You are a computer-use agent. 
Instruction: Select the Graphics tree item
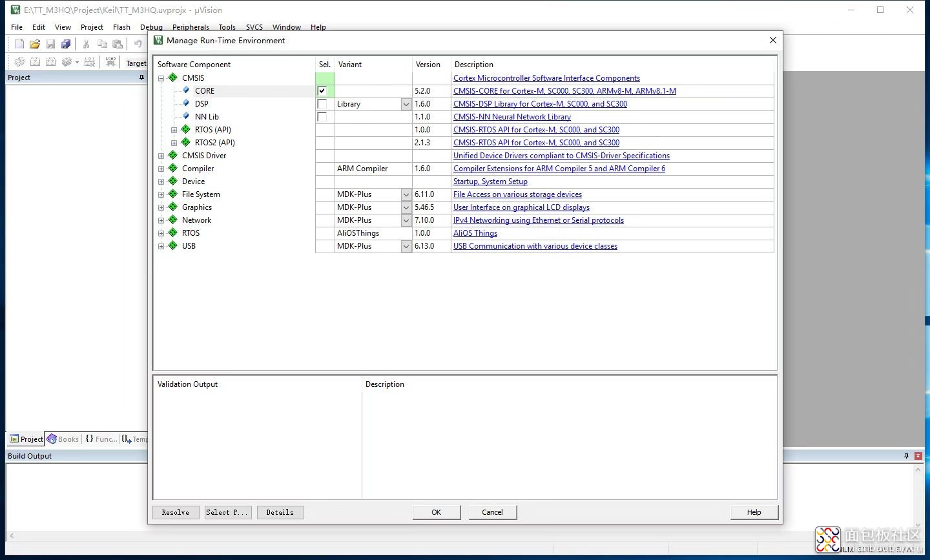pos(197,207)
